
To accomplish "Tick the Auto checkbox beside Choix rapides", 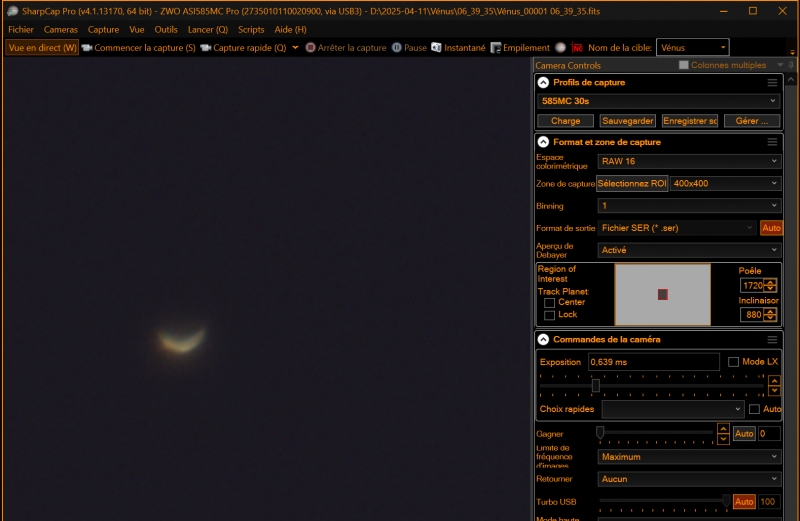I will click(x=755, y=409).
